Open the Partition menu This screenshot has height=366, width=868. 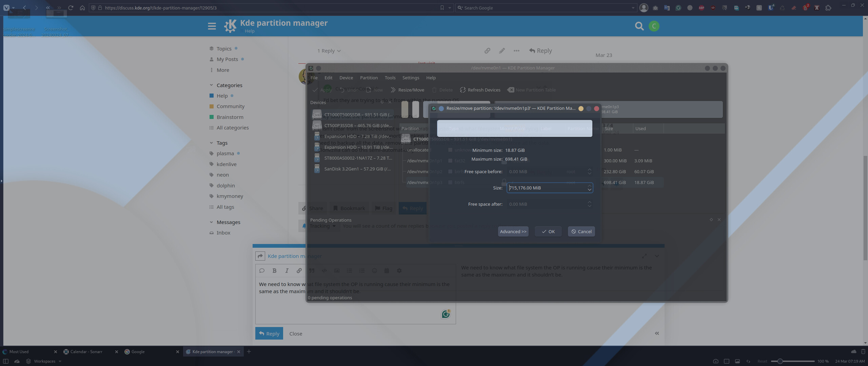(369, 78)
